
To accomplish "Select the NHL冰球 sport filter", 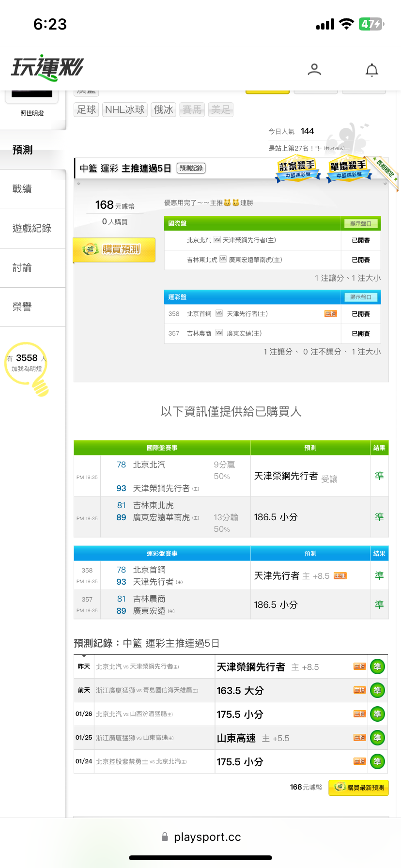I will tap(124, 109).
